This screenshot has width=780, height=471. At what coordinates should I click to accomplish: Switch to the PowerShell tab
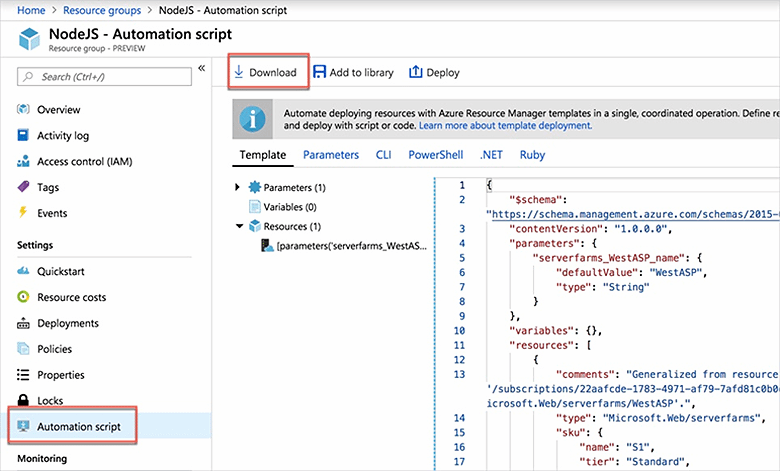coord(435,155)
